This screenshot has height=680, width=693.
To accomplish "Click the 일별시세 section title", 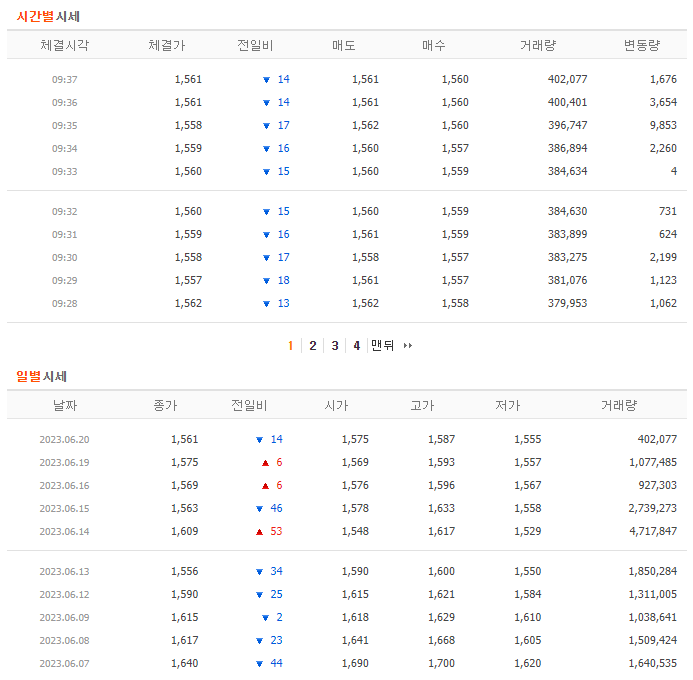I will coord(42,376).
